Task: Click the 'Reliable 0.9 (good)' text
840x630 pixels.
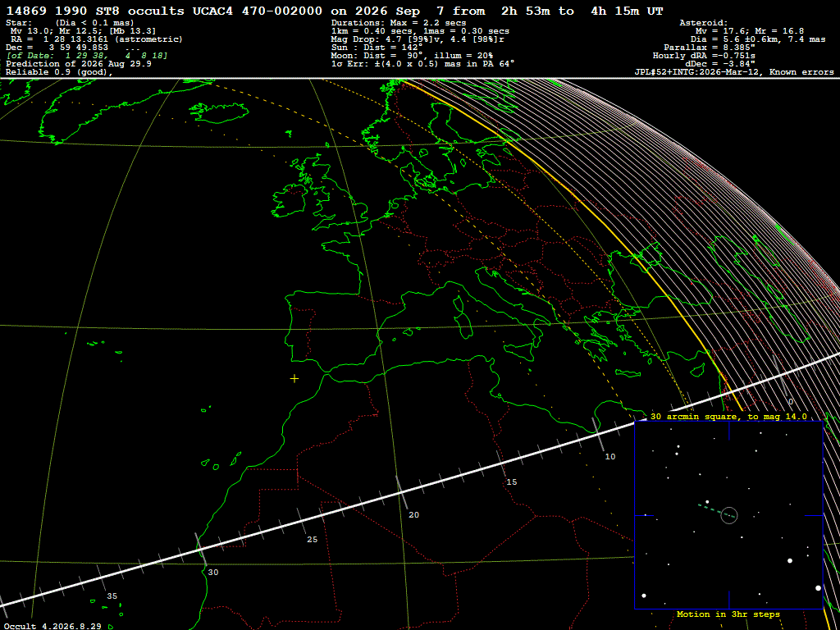Action: point(59,73)
